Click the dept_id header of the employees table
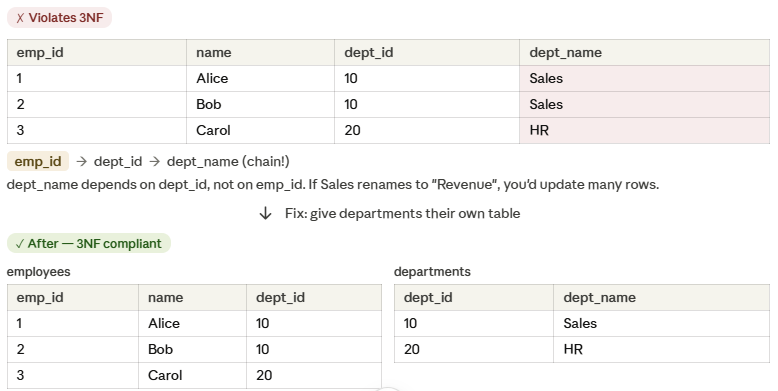The image size is (778, 391). coord(314,298)
